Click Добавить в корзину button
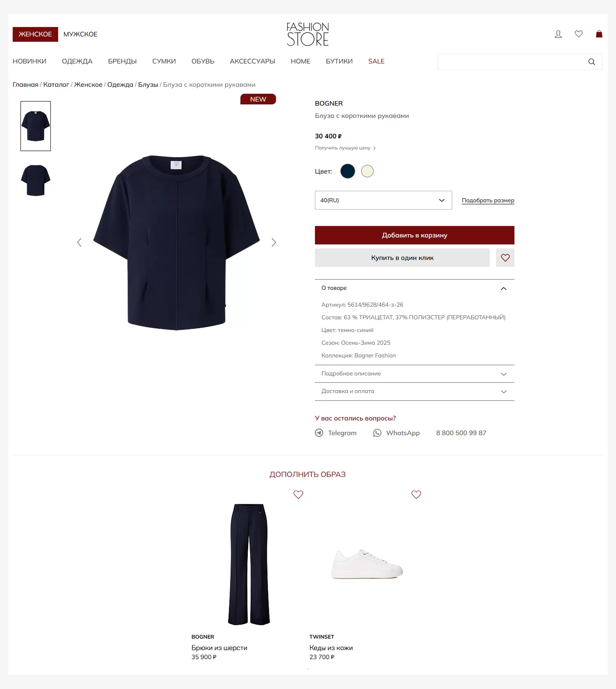 (x=414, y=235)
